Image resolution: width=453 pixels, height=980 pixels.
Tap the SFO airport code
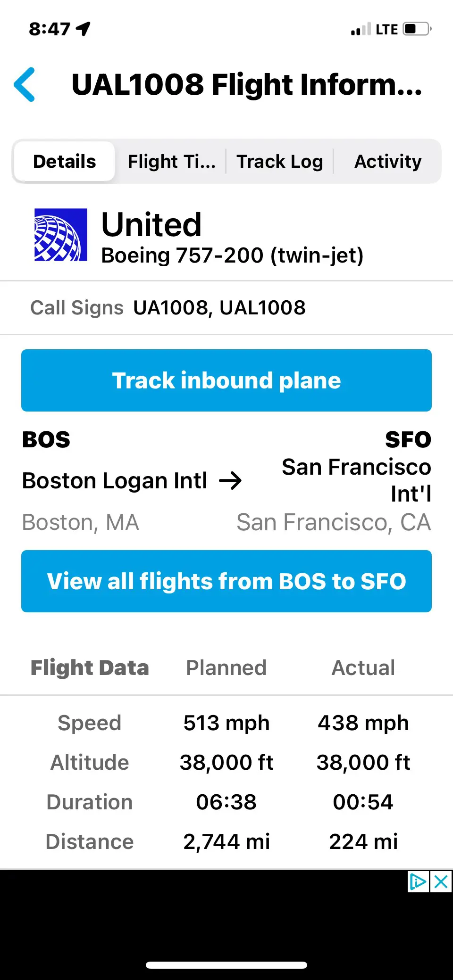pos(408,440)
